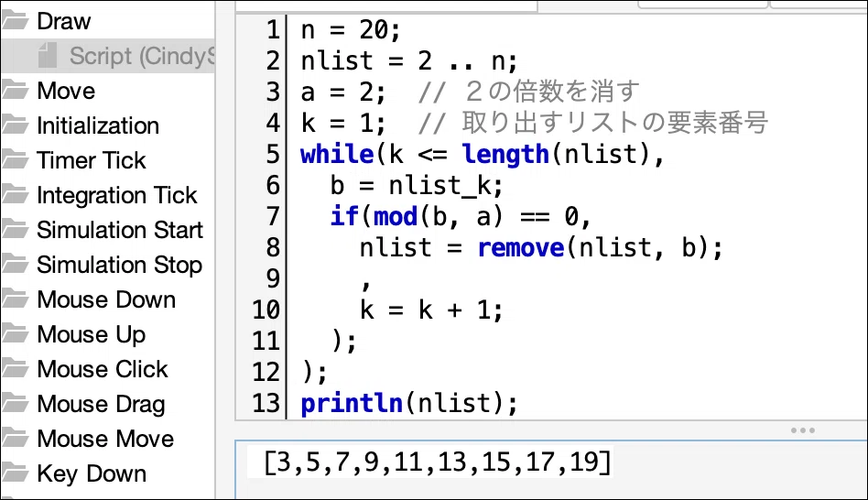Select the Initialization event label
868x500 pixels.
[98, 125]
